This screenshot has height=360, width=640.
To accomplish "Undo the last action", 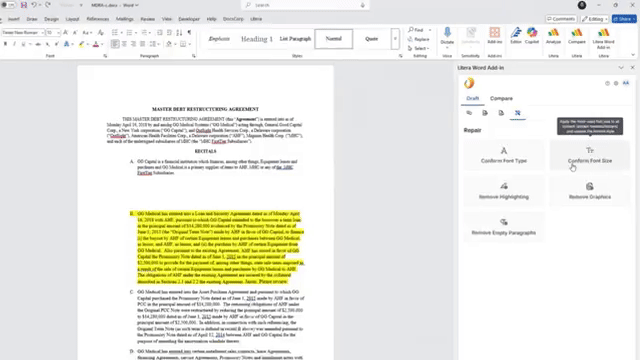I will tap(34, 5).
